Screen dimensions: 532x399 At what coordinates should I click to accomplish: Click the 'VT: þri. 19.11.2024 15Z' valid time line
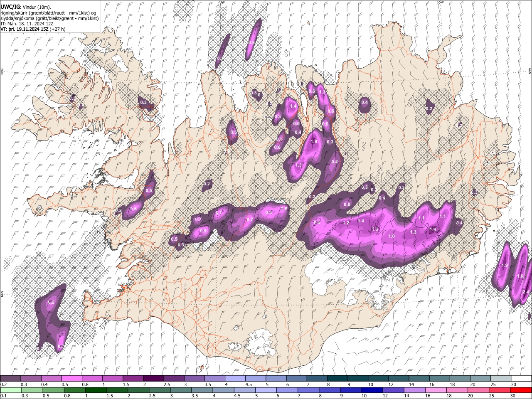(24, 29)
